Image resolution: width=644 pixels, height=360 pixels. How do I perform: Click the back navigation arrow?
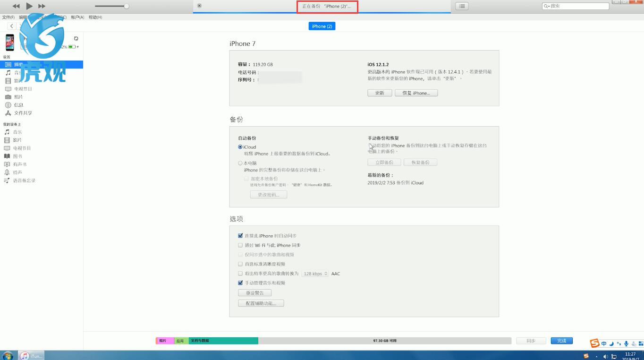point(11,26)
